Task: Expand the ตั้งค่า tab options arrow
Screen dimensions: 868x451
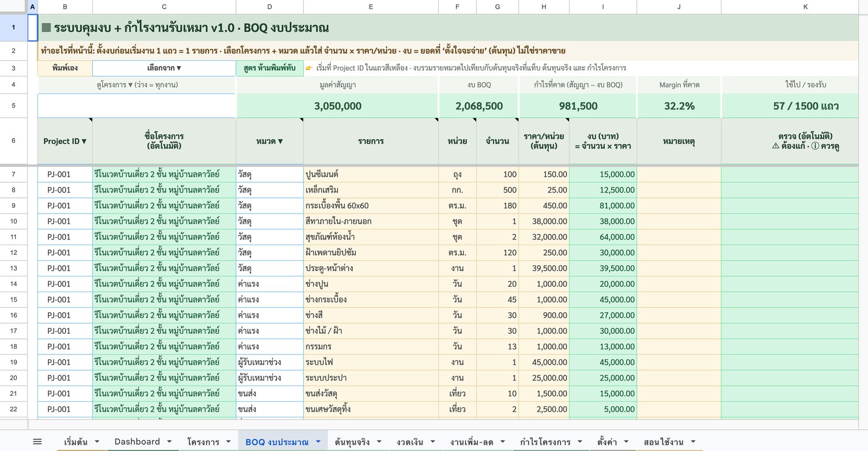Action: point(627,442)
